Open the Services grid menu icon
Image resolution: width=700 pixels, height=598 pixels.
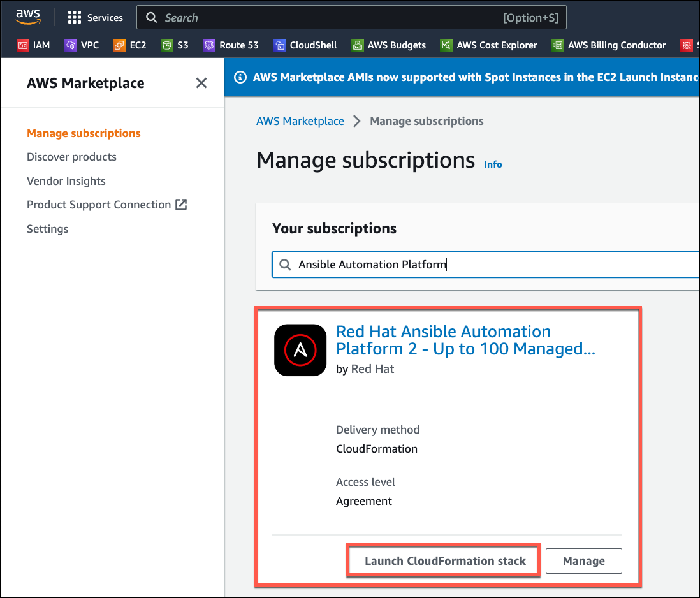74,17
